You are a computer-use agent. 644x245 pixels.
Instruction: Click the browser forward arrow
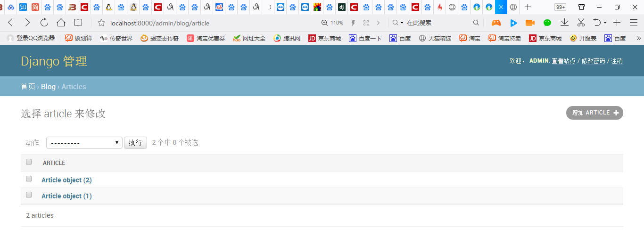coord(27,23)
